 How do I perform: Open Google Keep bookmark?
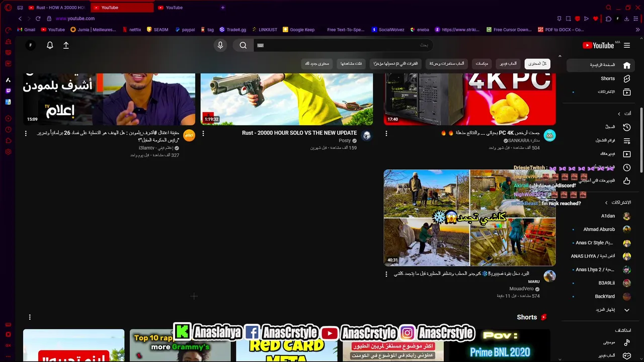[x=299, y=30]
